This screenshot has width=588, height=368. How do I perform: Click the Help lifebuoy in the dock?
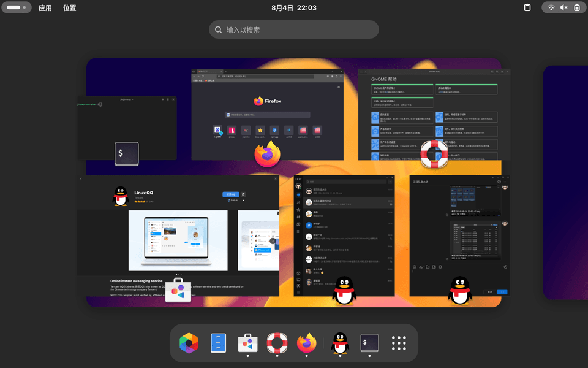(277, 343)
